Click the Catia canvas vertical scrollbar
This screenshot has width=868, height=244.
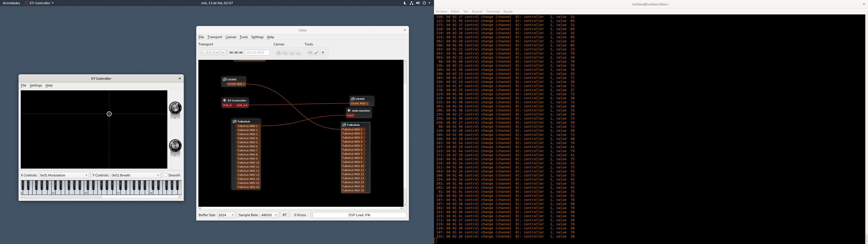pyautogui.click(x=405, y=134)
